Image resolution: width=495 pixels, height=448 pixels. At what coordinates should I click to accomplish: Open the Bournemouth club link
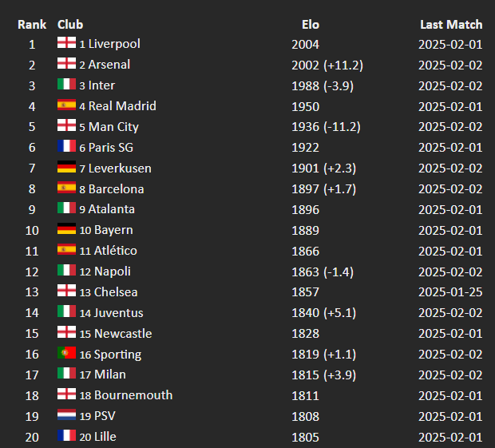[133, 395]
